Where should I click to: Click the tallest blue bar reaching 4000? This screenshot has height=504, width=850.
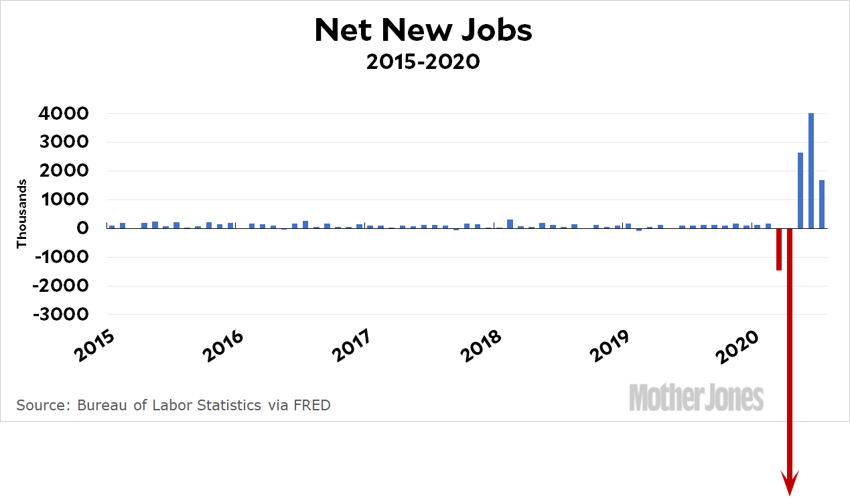point(811,171)
